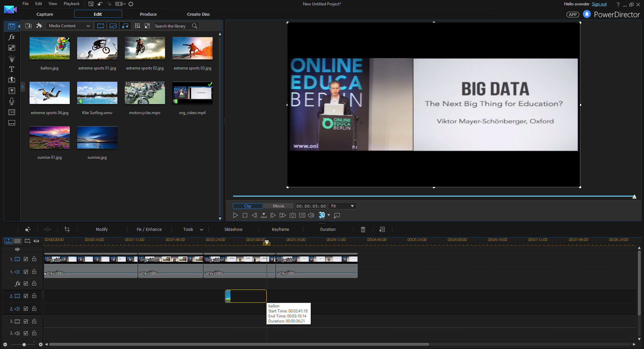
Task: Open the Particle Room icon
Action: tap(11, 58)
